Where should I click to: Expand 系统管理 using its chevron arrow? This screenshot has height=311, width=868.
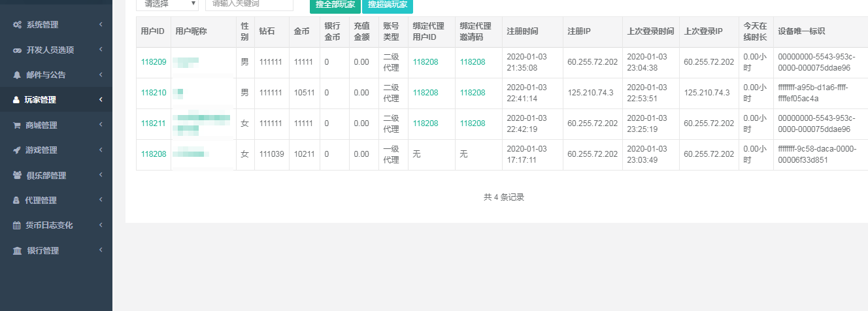(101, 25)
